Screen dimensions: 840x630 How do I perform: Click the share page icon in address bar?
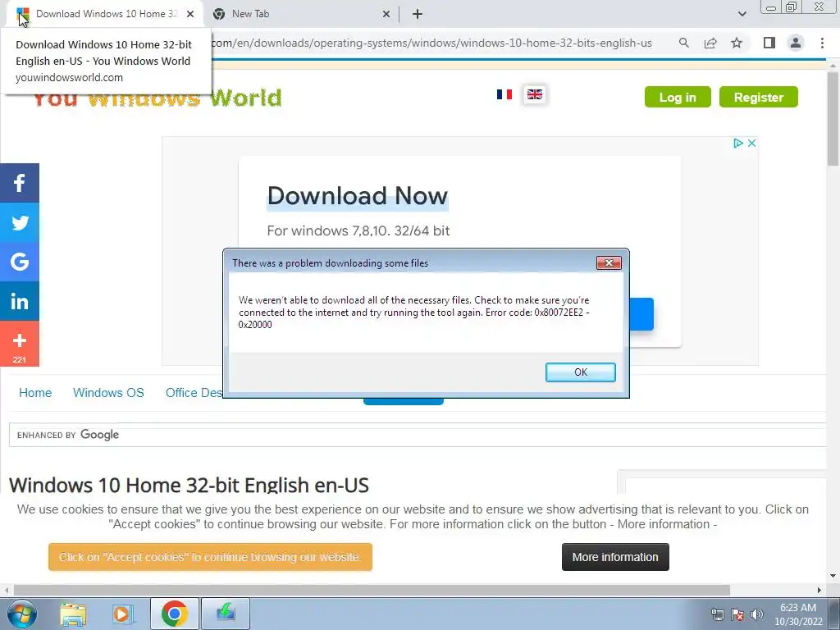click(710, 43)
